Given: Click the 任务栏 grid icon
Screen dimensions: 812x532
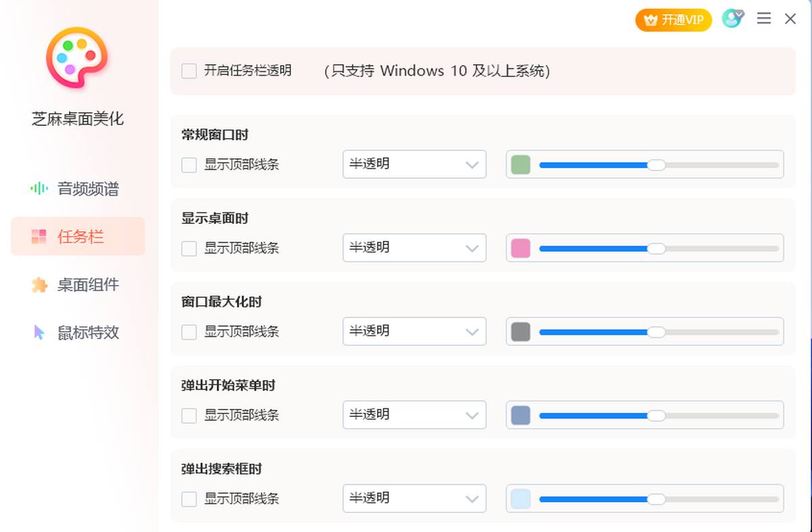Looking at the screenshot, I should tap(39, 237).
